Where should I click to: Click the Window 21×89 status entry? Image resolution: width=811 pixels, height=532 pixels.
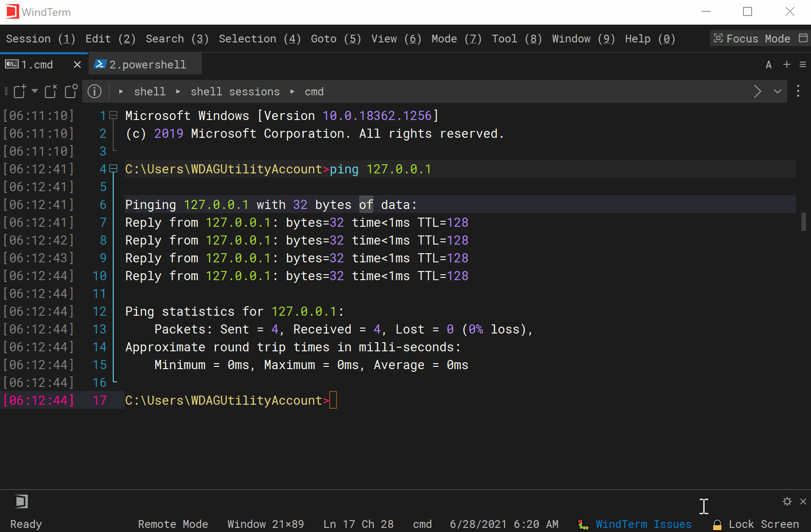[x=266, y=524]
